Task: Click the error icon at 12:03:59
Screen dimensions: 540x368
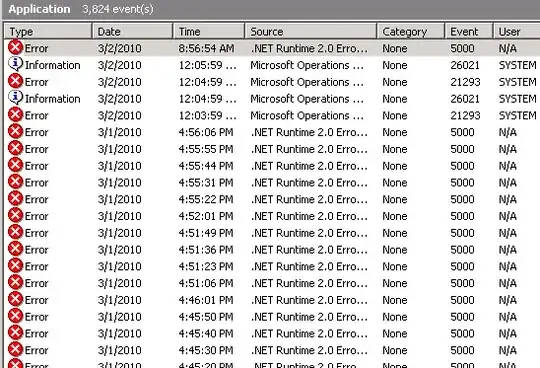Action: pos(15,115)
